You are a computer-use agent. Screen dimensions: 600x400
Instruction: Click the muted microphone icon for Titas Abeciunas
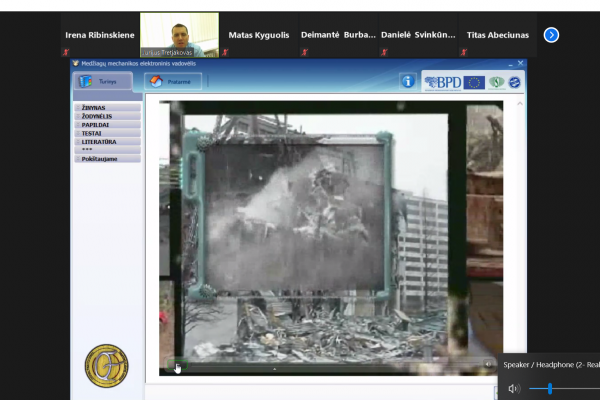click(464, 52)
